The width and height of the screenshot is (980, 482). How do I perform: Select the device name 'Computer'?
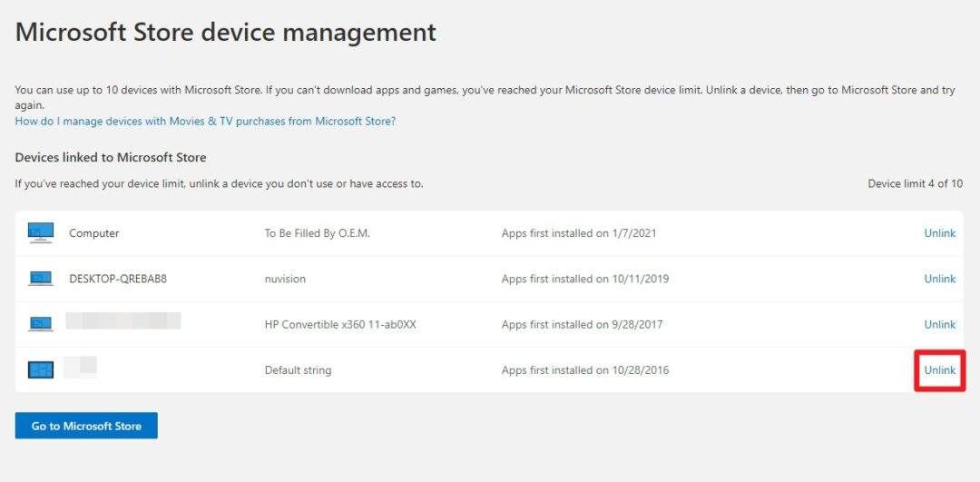(x=93, y=233)
